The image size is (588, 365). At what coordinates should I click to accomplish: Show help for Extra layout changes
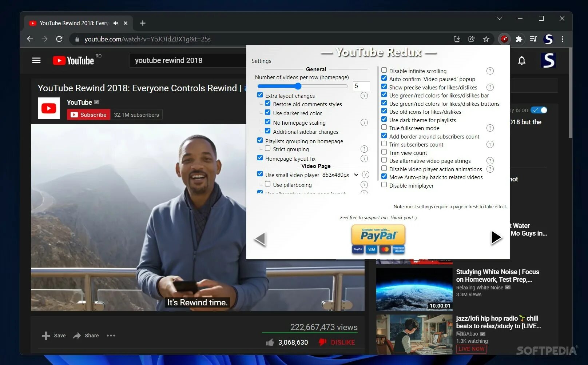[x=364, y=96]
